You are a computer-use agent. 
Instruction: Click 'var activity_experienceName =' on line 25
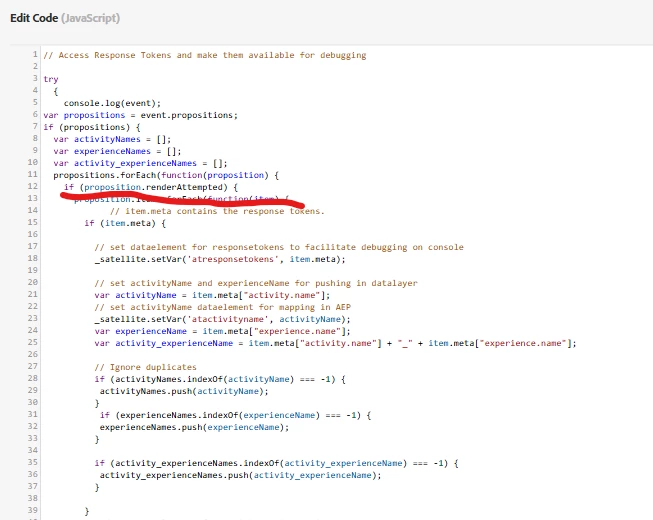pyautogui.click(x=170, y=343)
